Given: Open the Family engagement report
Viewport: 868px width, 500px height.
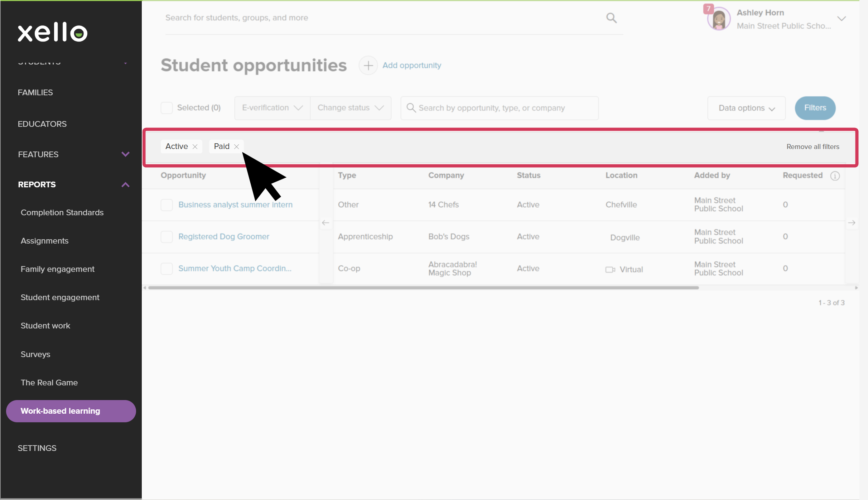Looking at the screenshot, I should (57, 269).
